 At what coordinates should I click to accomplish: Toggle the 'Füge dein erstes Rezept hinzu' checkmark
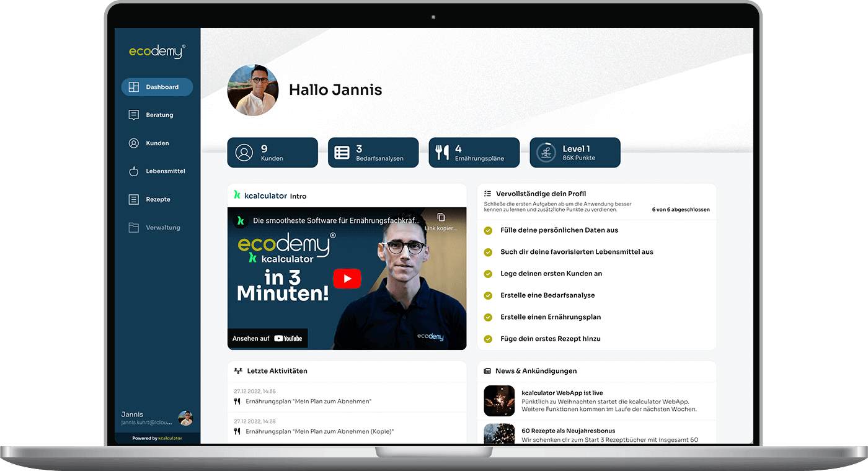pyautogui.click(x=488, y=339)
